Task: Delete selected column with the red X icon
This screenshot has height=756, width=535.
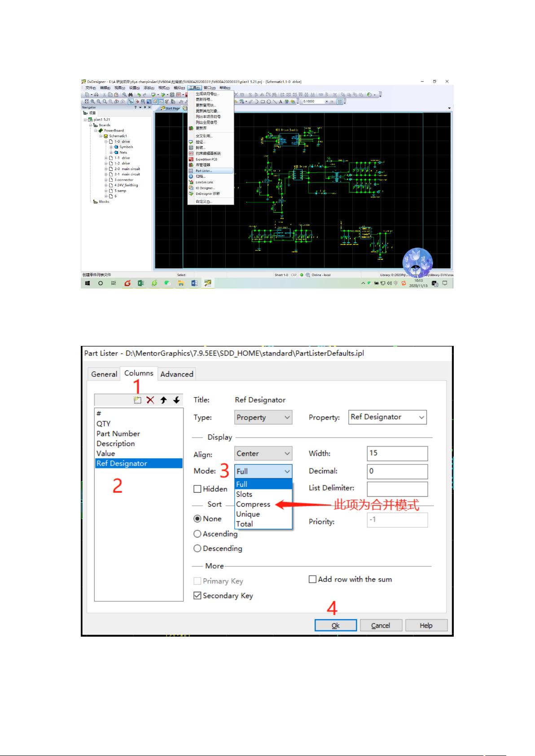Action: click(x=150, y=400)
